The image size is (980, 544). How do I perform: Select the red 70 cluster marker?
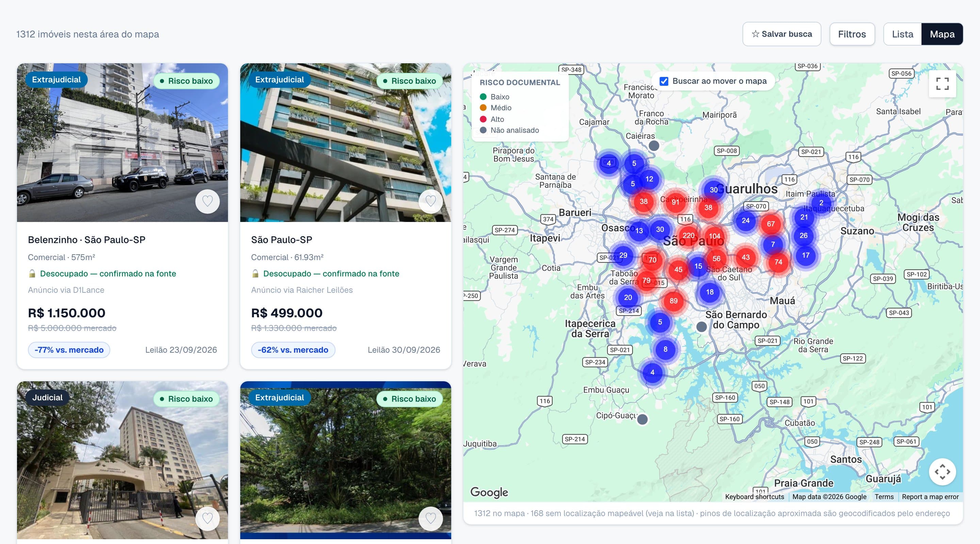(x=652, y=260)
